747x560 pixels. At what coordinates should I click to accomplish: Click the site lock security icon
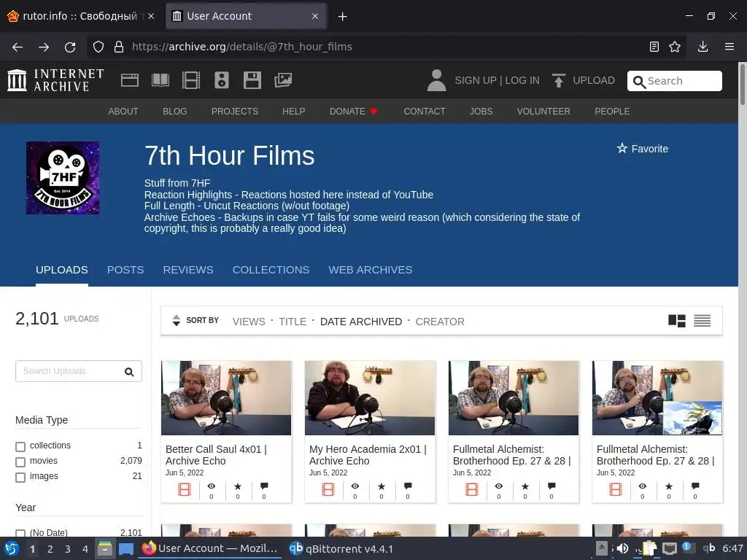click(119, 47)
